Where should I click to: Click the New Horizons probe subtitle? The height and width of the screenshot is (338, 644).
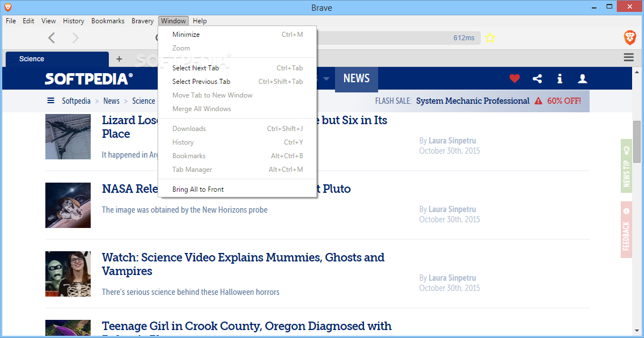pos(184,210)
